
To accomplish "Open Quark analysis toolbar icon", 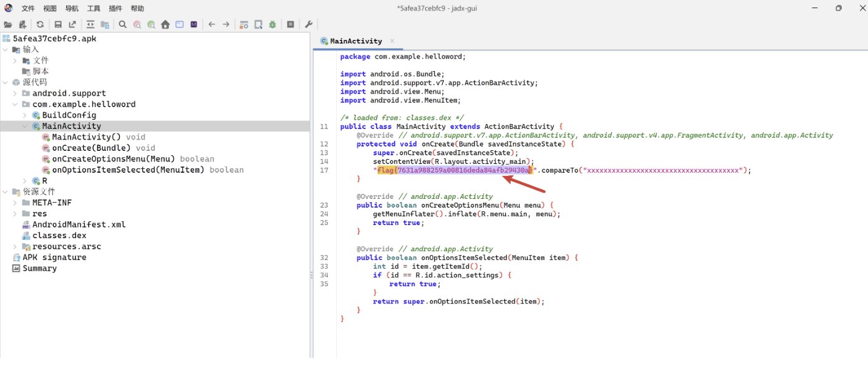I will pyautogui.click(x=258, y=24).
